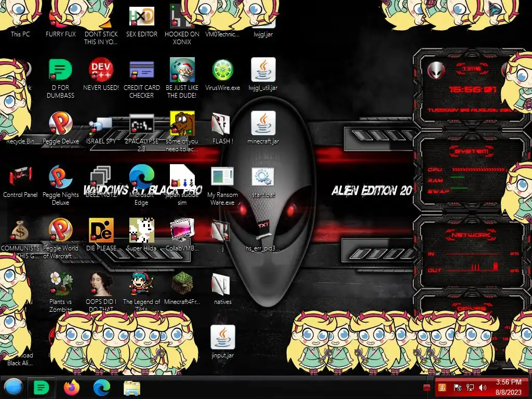Run start.bat file
This screenshot has width=532, height=399.
click(263, 177)
